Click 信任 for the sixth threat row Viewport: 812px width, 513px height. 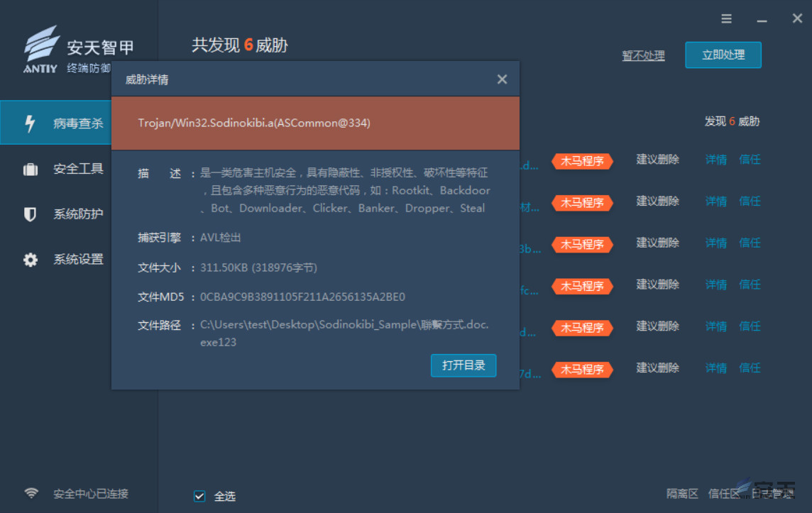pyautogui.click(x=750, y=368)
